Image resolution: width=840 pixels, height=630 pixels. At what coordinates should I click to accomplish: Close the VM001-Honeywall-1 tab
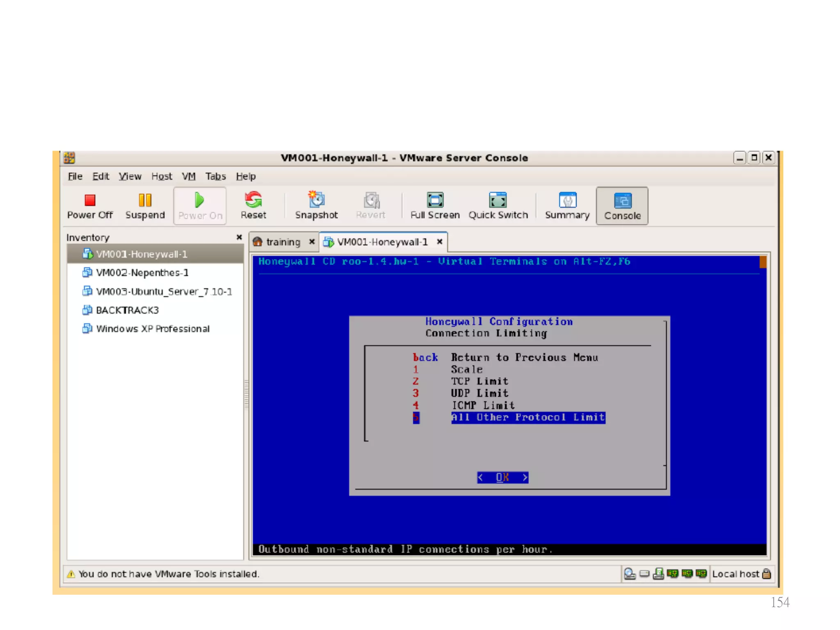click(440, 242)
